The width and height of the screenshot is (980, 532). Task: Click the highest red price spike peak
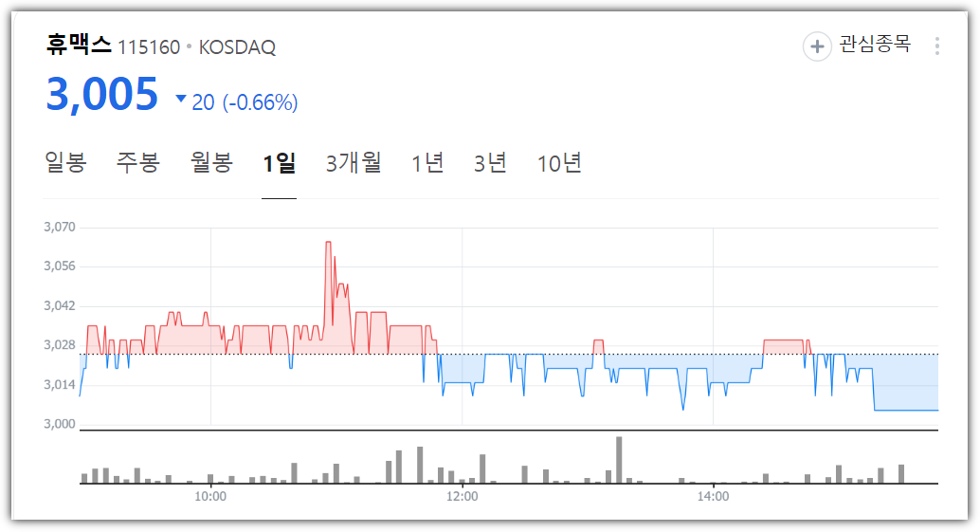click(x=328, y=243)
